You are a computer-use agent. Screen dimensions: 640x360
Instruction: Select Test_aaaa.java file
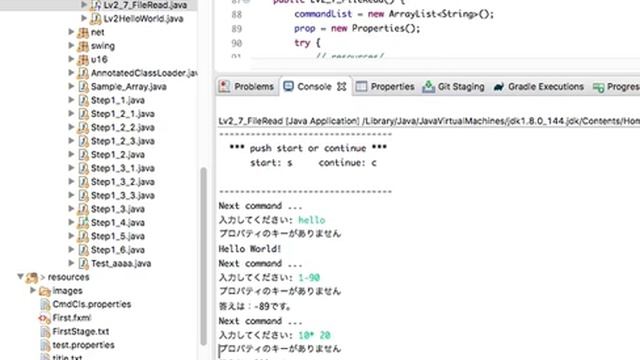point(121,263)
